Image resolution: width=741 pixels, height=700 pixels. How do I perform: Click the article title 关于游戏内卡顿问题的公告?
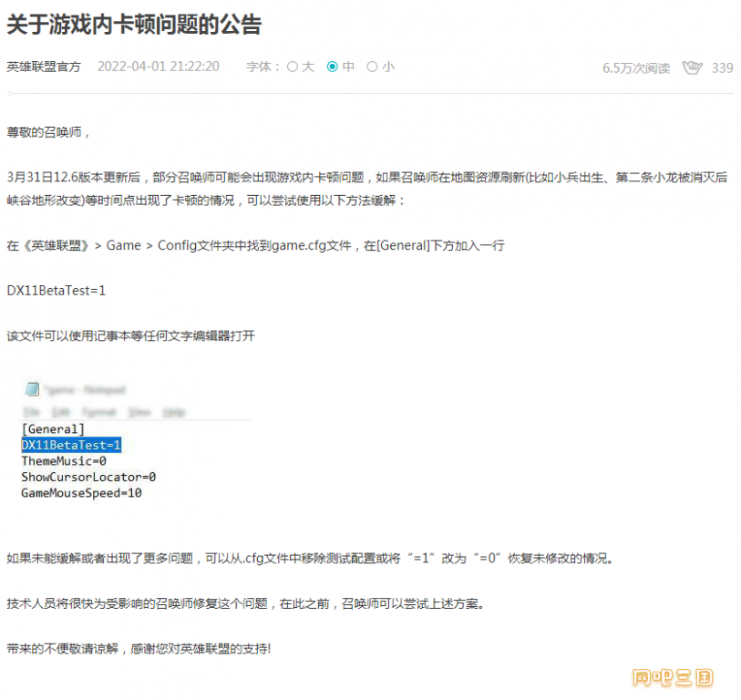pos(134,24)
